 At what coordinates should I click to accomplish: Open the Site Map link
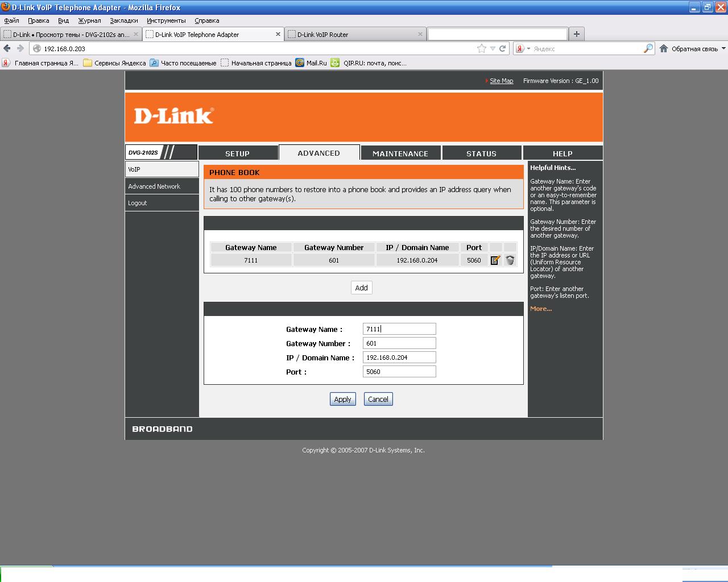(x=502, y=81)
